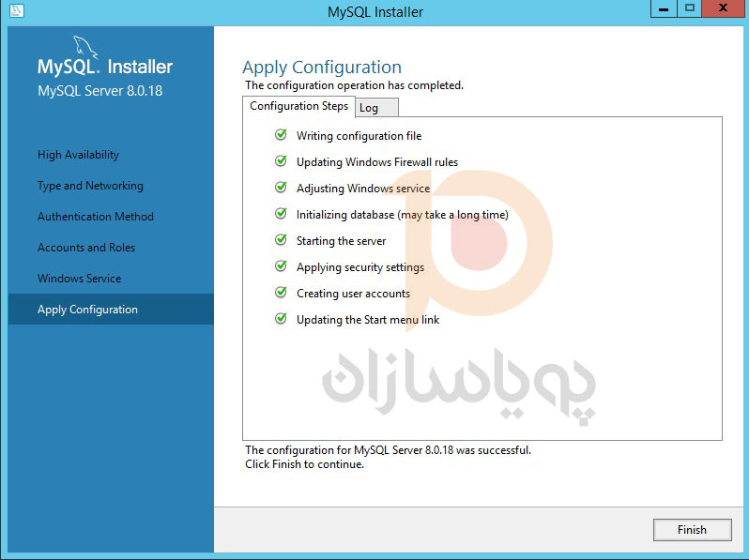Select the Configuration Steps tab
749x560 pixels.
298,106
